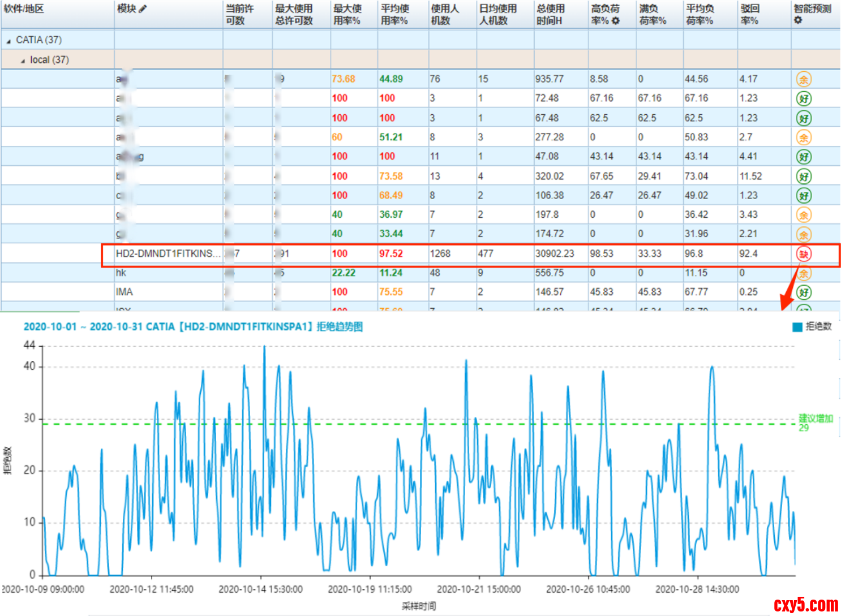Click the green 建议增加 29 threshold label
The height and width of the screenshot is (616, 841).
tap(815, 423)
